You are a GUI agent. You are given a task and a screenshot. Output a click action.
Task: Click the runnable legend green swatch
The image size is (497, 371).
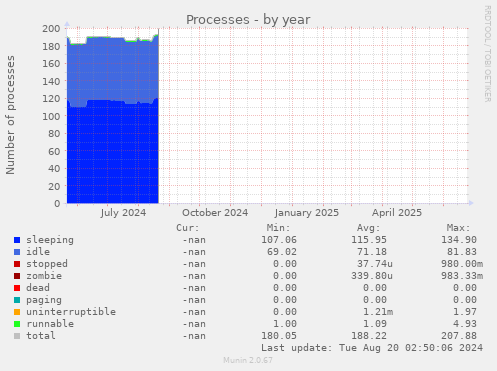tap(17, 324)
